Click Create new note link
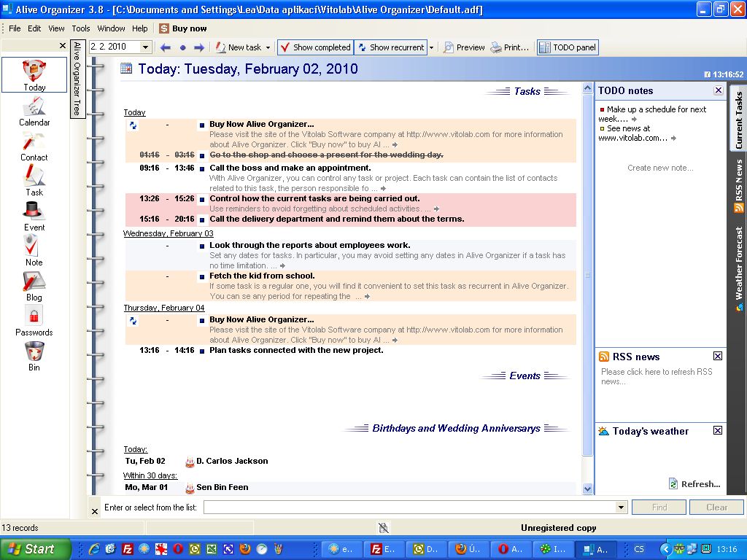 (x=660, y=168)
